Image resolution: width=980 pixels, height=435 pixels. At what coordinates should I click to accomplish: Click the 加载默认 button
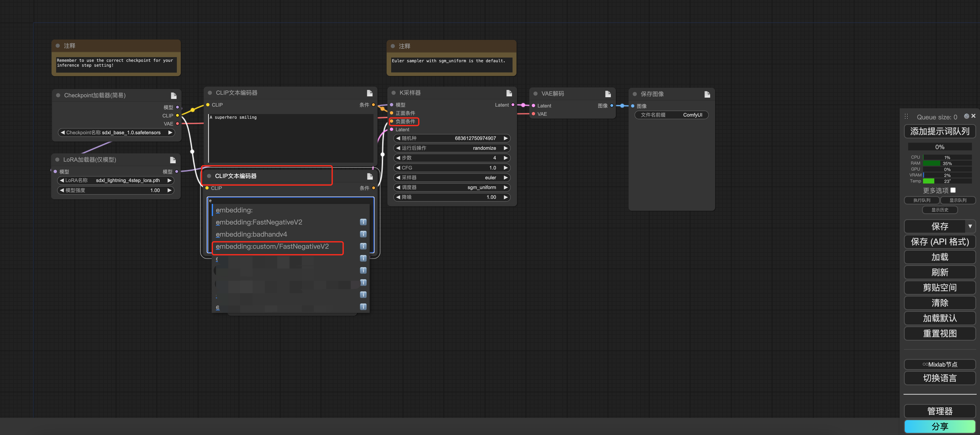(x=939, y=318)
